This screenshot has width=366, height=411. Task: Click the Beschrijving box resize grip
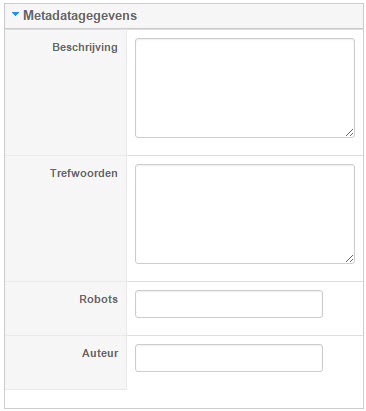(350, 133)
